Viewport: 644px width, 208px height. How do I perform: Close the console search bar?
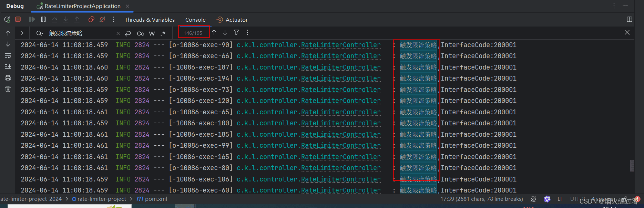click(x=627, y=32)
